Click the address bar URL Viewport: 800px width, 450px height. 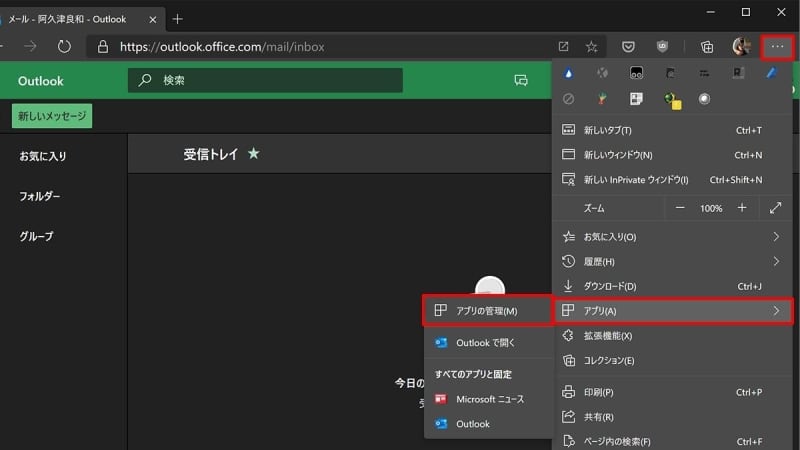click(222, 47)
